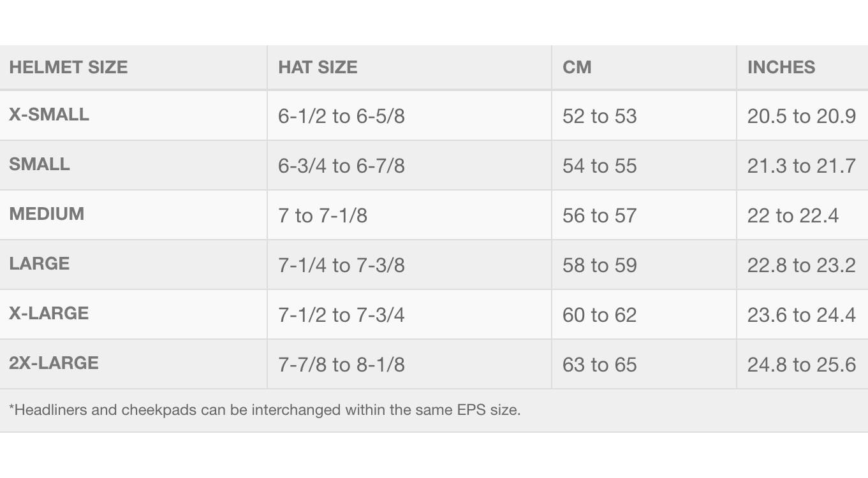Click the HELMET SIZE column header
The width and height of the screenshot is (868, 478).
(68, 68)
